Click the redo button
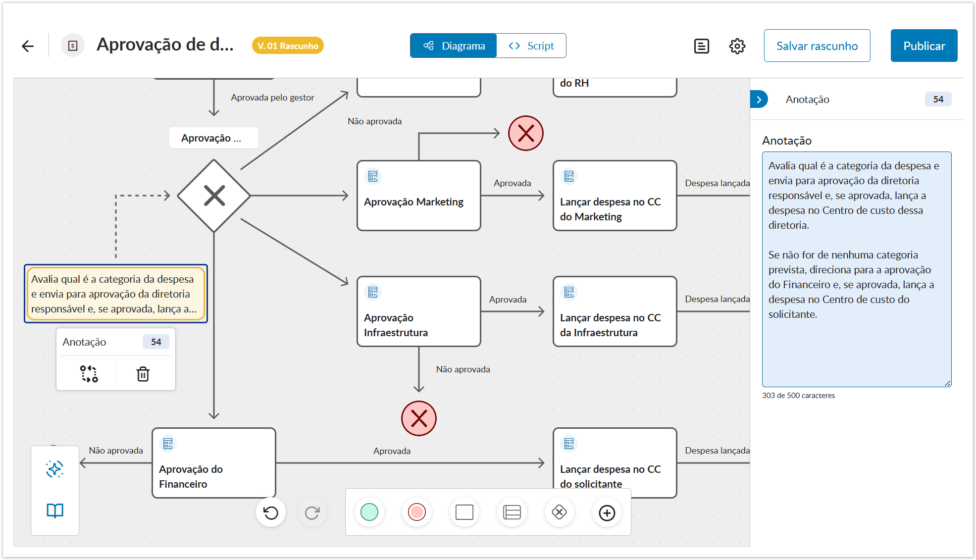This screenshot has height=560, width=976. click(312, 512)
